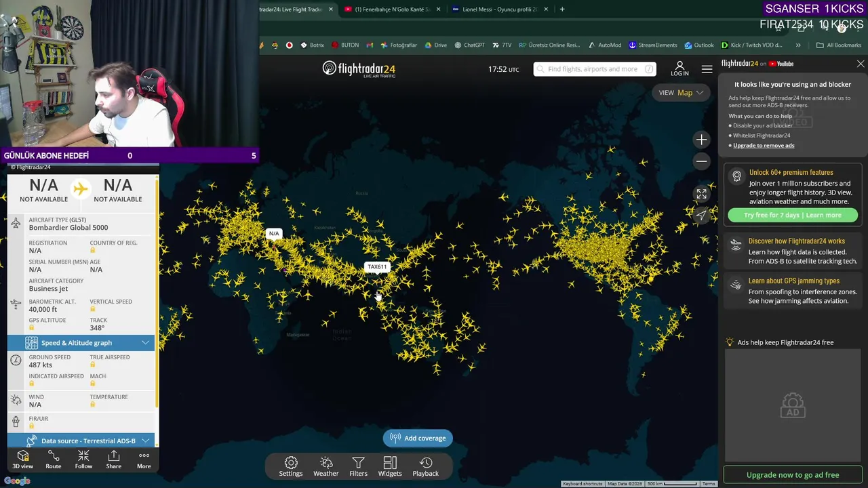Expand the Speed & Altitude graph section
The height and width of the screenshot is (488, 868).
tap(81, 343)
